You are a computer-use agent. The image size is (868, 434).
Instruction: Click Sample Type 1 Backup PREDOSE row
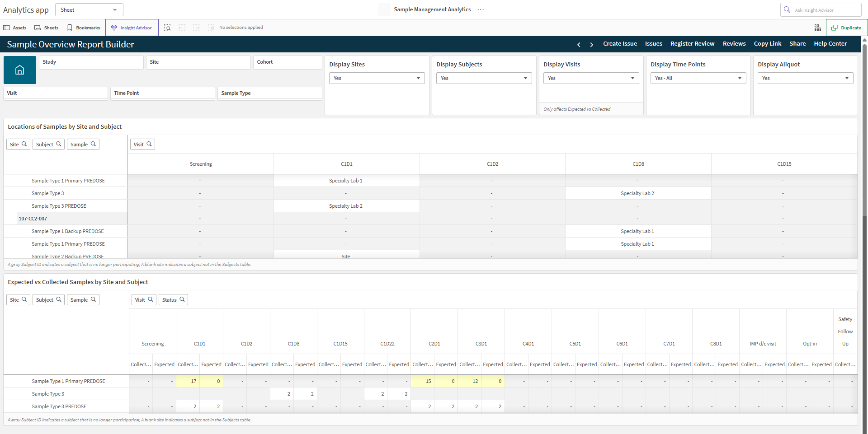tap(66, 231)
